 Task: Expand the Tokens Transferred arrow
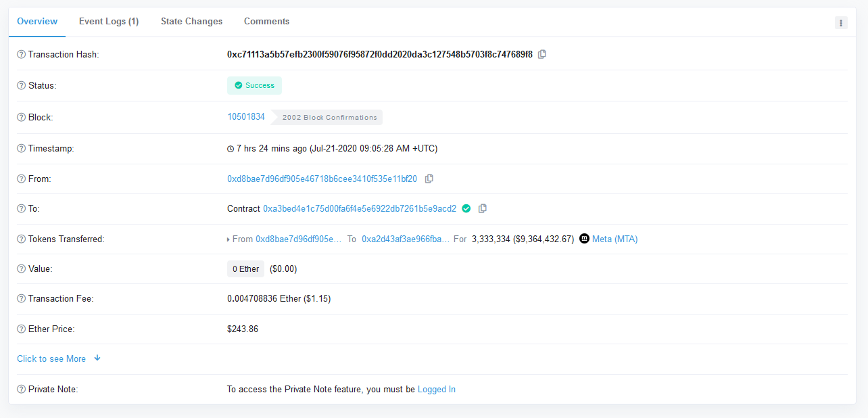tap(228, 239)
